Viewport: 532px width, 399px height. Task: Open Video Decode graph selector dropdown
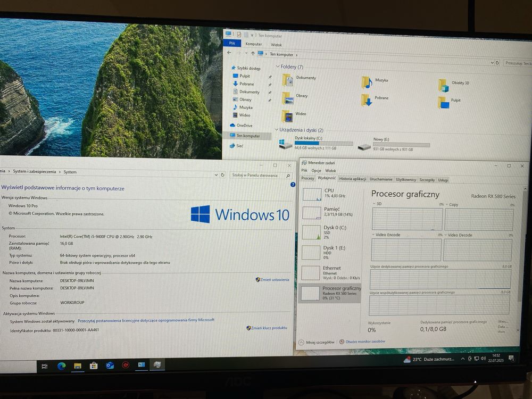[x=445, y=235]
